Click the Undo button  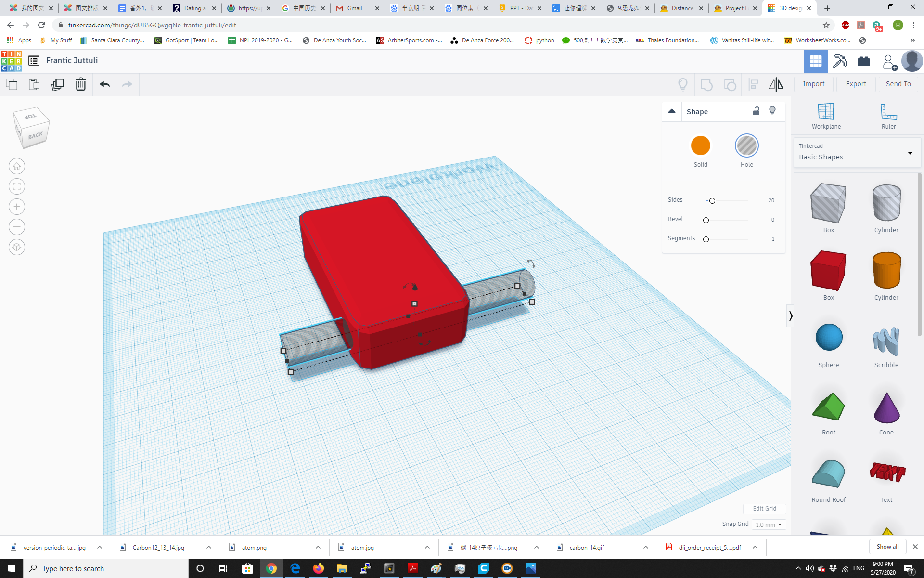104,84
